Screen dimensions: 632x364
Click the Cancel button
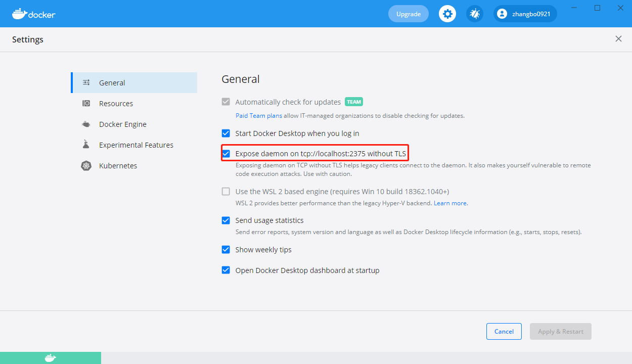pos(504,332)
